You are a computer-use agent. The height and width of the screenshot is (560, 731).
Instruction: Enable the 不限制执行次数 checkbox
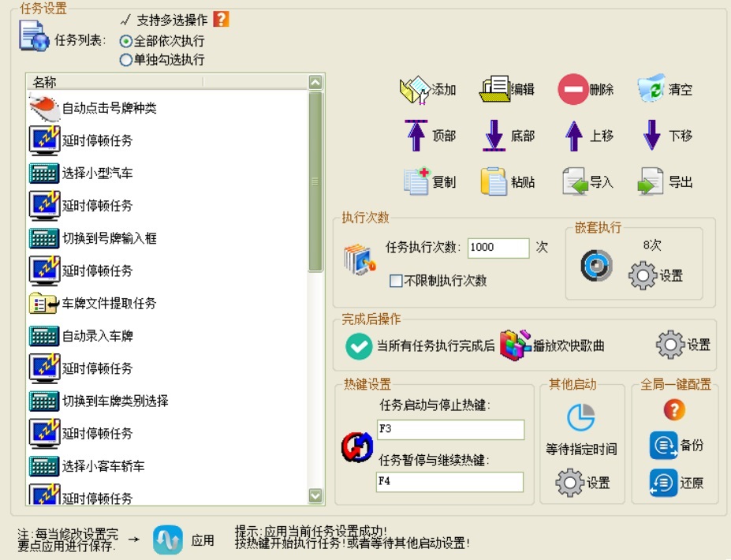tap(396, 281)
